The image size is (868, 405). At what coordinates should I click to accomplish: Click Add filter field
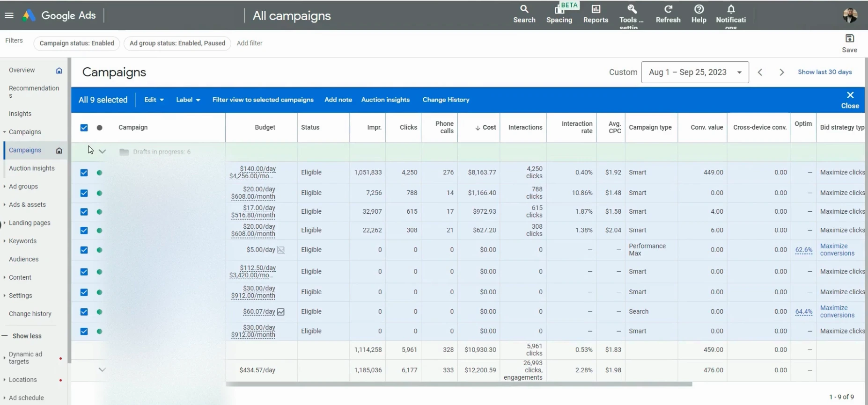(x=250, y=43)
